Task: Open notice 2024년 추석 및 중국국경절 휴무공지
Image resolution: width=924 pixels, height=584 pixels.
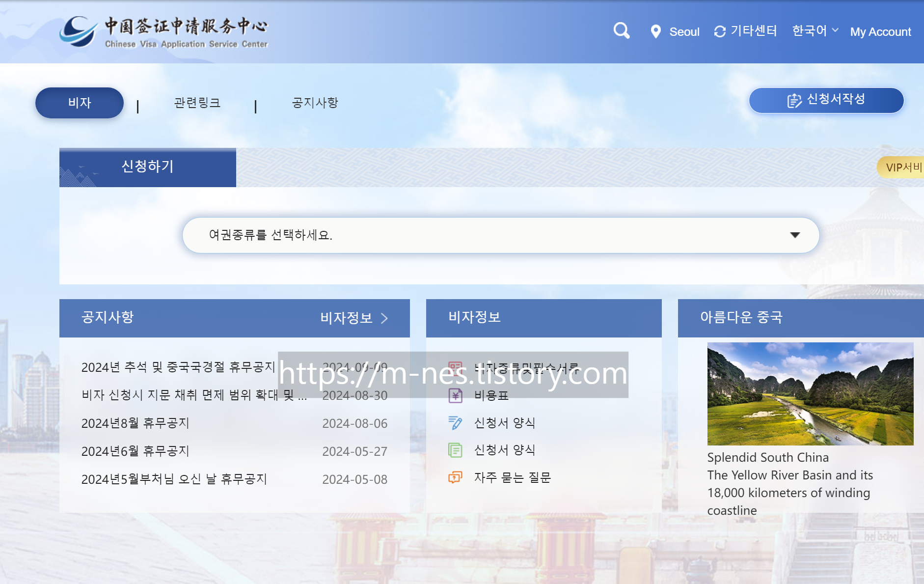Action: coord(179,367)
